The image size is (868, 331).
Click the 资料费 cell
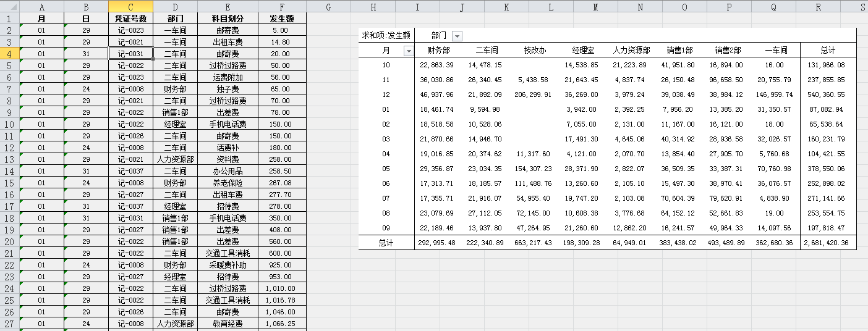228,159
